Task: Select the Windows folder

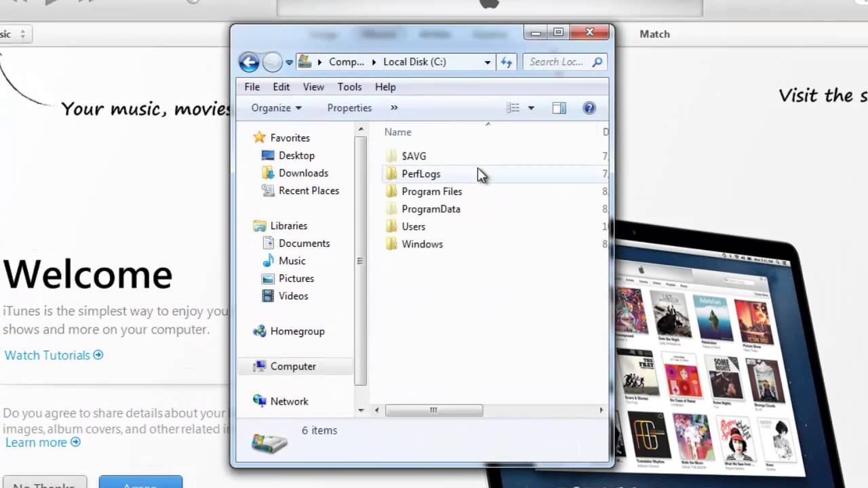Action: [x=422, y=244]
